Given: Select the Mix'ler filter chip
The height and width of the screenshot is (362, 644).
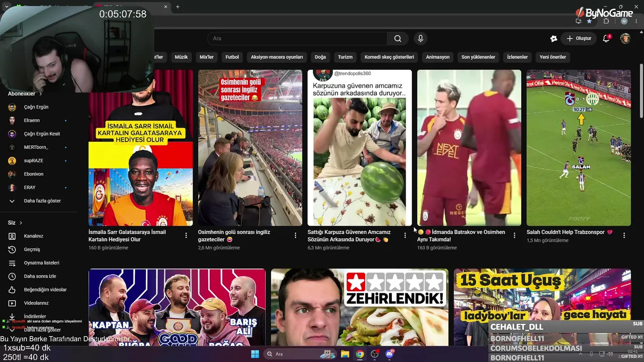Looking at the screenshot, I should pyautogui.click(x=207, y=57).
